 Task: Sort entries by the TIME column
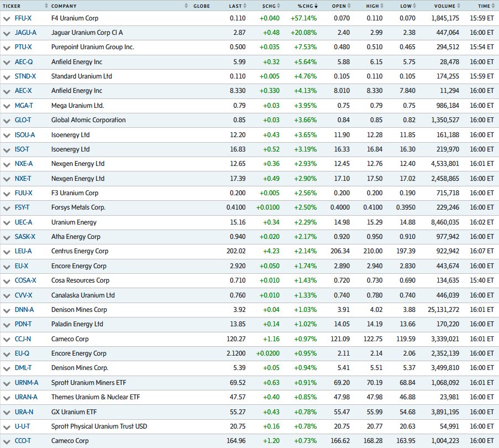pos(492,6)
